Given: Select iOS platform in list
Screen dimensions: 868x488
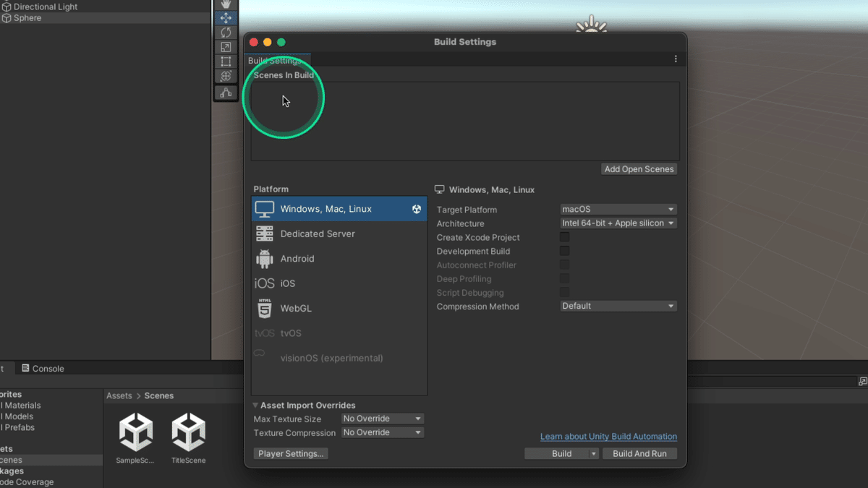Looking at the screenshot, I should (339, 283).
